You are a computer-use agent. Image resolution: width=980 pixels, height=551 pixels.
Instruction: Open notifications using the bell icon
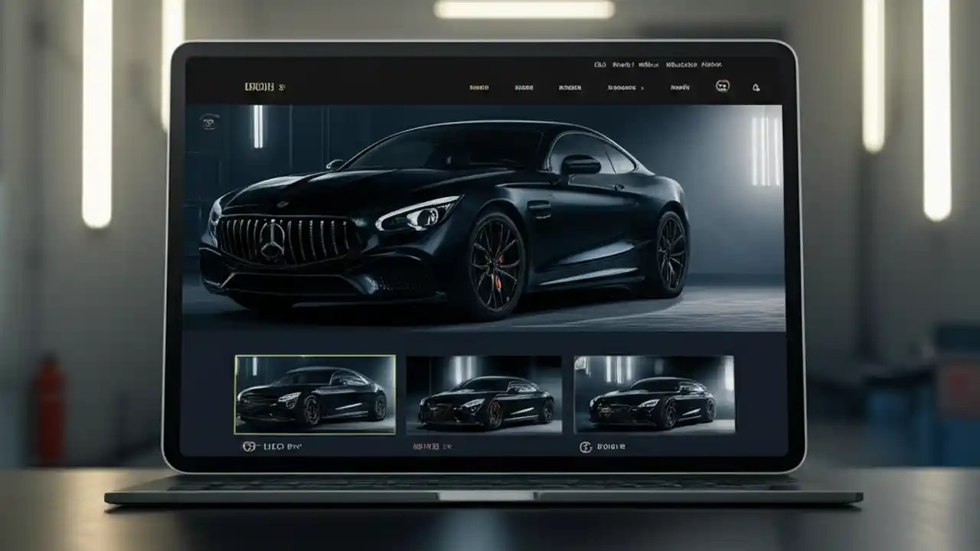756,86
